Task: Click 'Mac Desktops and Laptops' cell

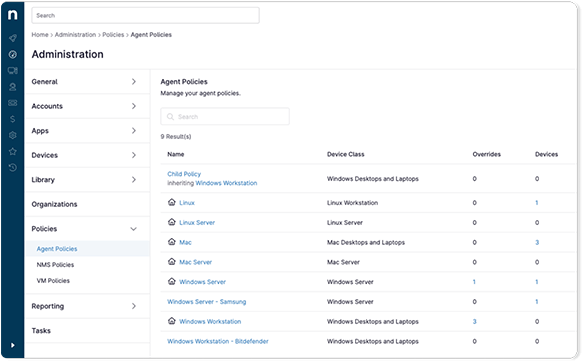Action: [366, 242]
